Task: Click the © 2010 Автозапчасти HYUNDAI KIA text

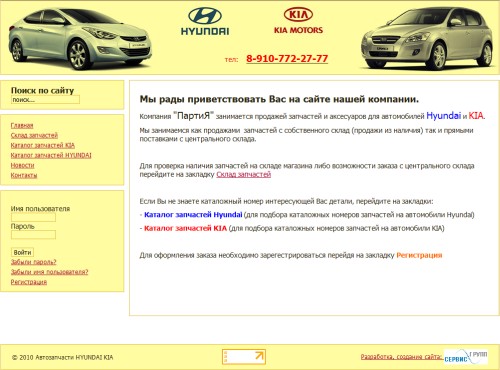Action: (x=63, y=357)
